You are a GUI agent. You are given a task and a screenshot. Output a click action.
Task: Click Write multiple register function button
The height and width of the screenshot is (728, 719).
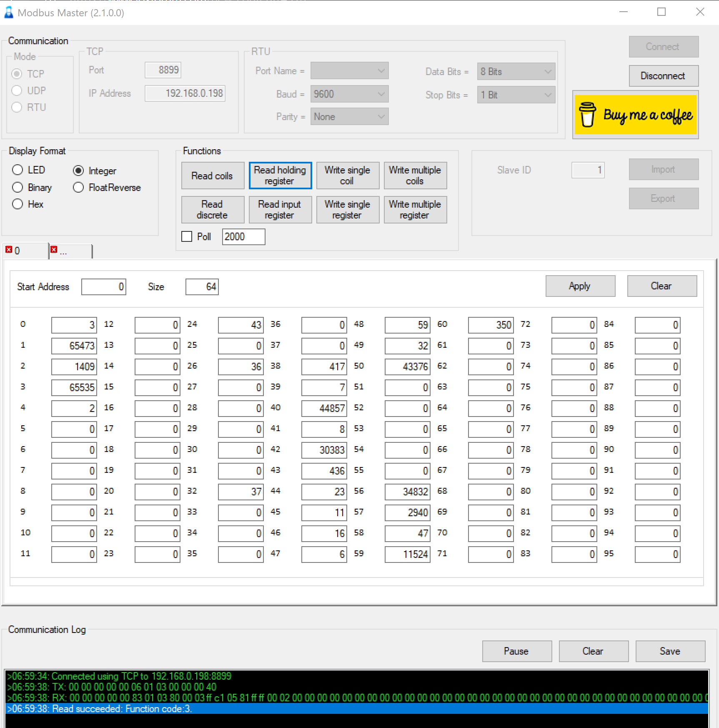(x=415, y=210)
